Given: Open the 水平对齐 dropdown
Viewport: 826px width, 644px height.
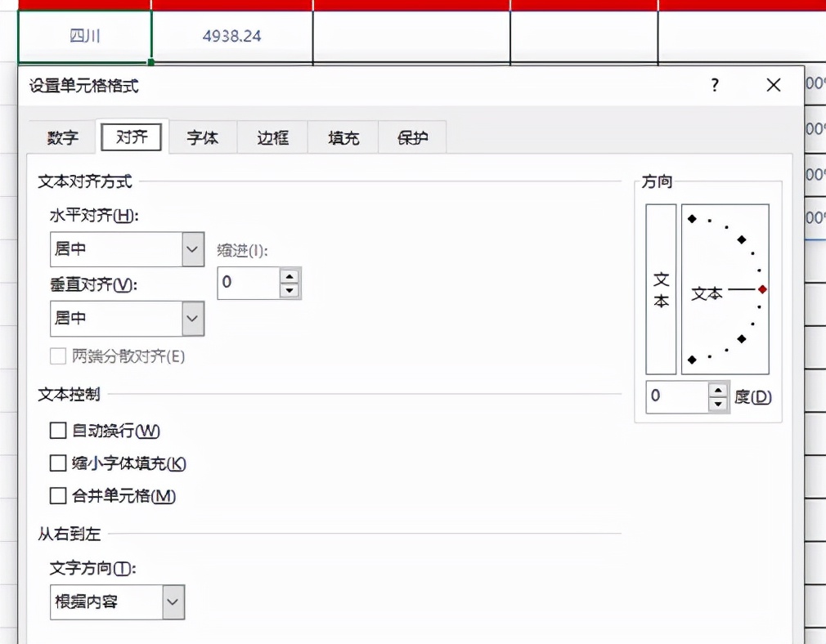Looking at the screenshot, I should (x=194, y=249).
